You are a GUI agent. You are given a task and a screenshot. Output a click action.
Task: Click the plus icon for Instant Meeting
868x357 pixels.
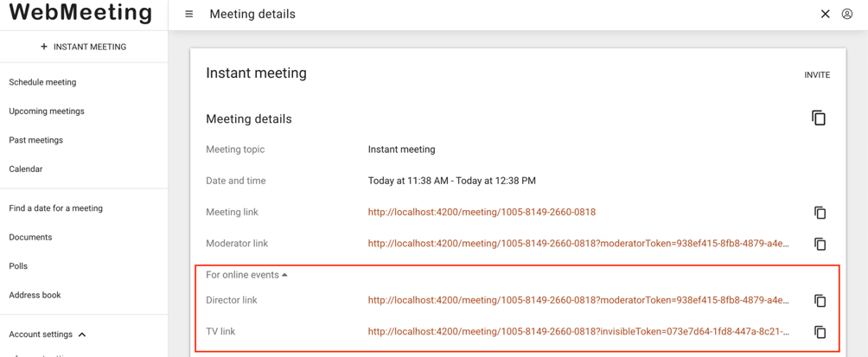click(x=44, y=47)
